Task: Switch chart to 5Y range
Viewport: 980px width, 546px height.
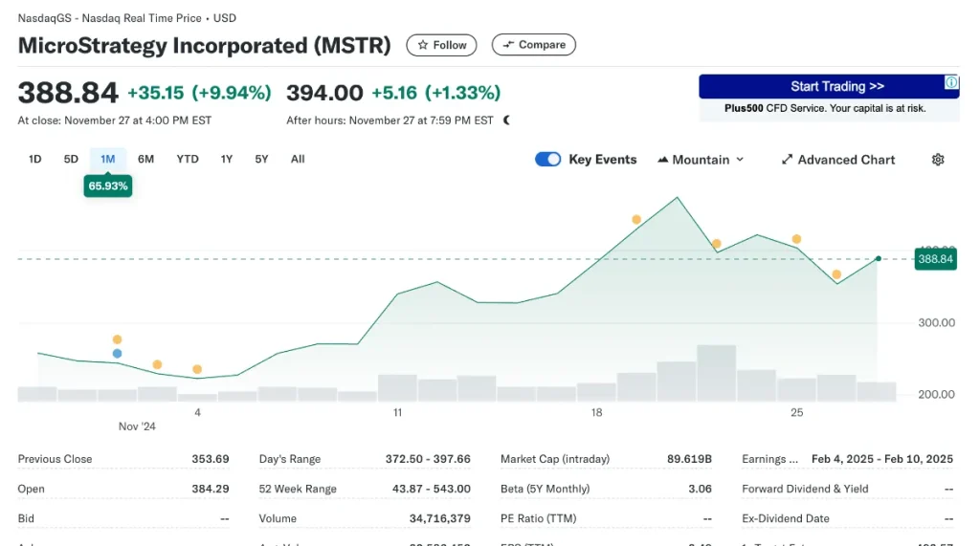Action: pyautogui.click(x=261, y=160)
